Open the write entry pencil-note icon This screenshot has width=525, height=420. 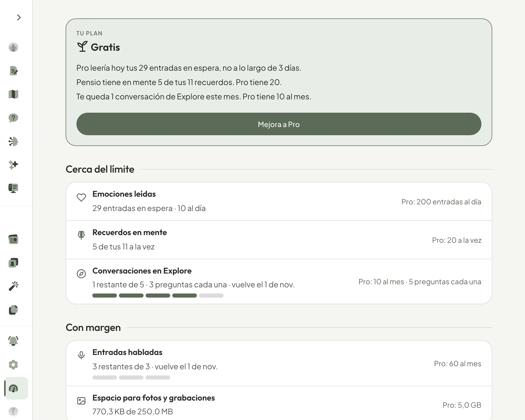13,71
